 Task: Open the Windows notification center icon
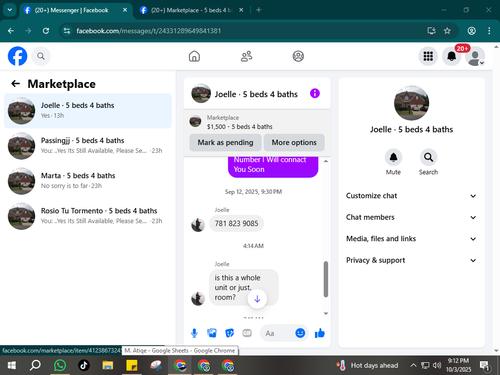point(485,366)
